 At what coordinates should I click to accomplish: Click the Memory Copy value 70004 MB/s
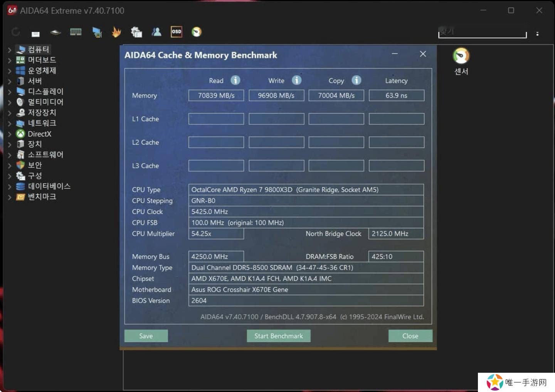(336, 95)
